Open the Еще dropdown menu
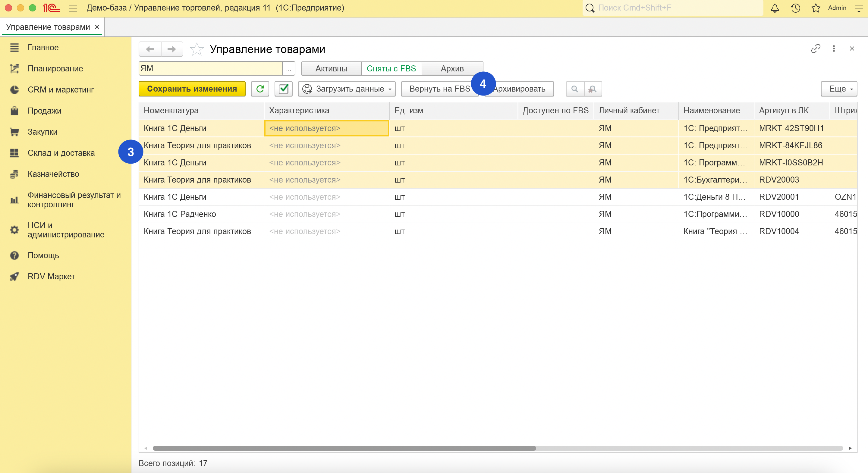 point(839,89)
